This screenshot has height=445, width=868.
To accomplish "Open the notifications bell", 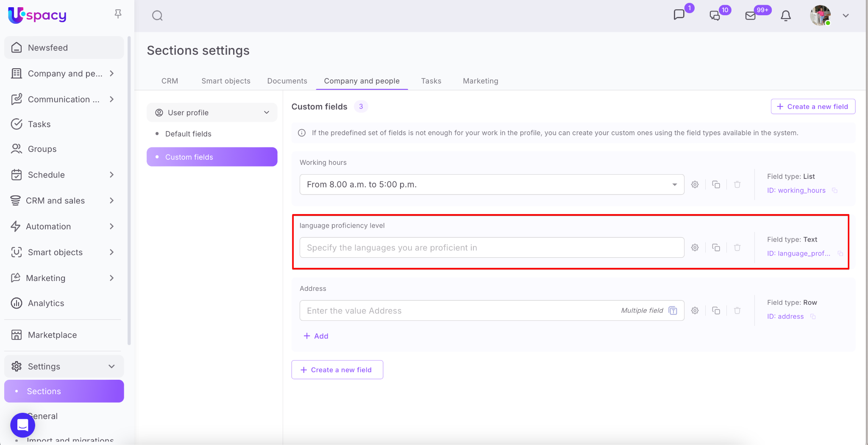I will [785, 16].
